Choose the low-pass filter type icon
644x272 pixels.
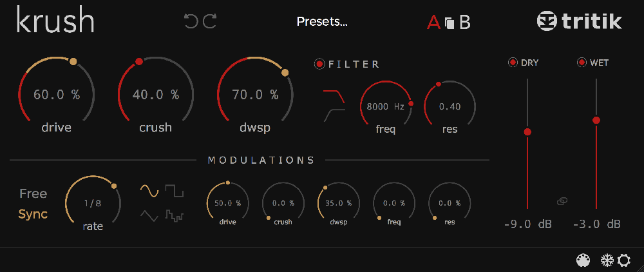click(334, 97)
